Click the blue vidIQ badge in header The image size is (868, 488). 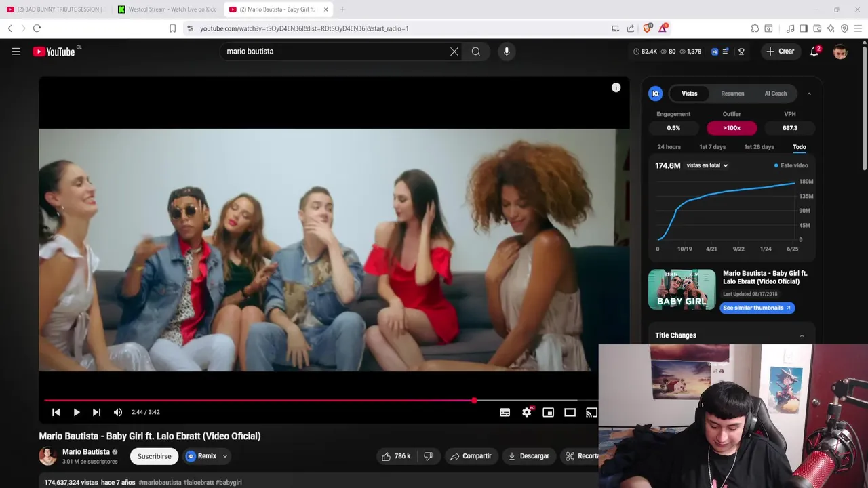[x=715, y=52]
